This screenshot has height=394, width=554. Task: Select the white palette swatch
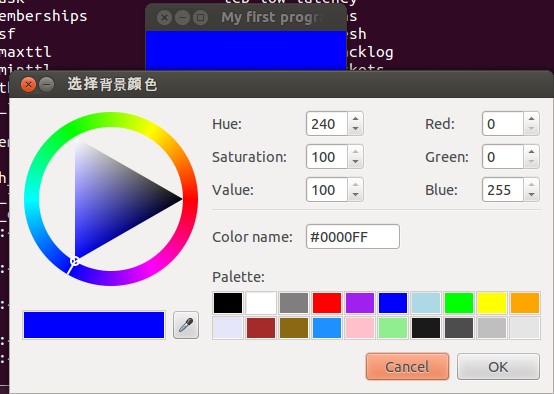pos(261,303)
